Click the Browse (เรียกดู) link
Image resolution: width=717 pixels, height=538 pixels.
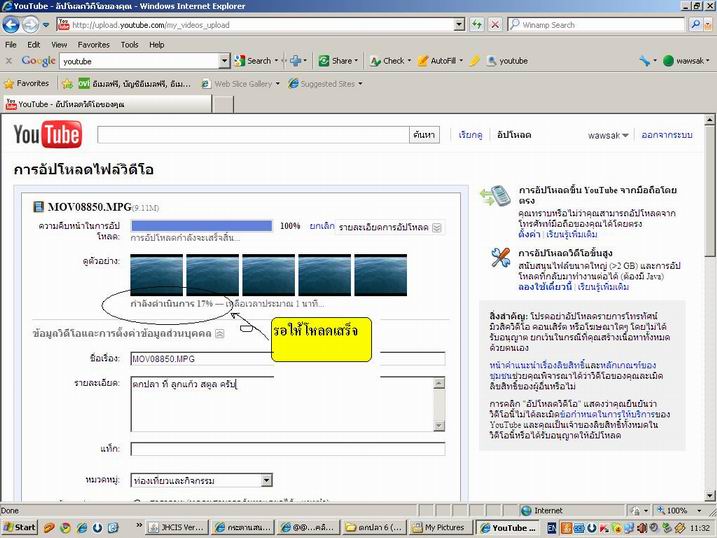click(x=471, y=135)
